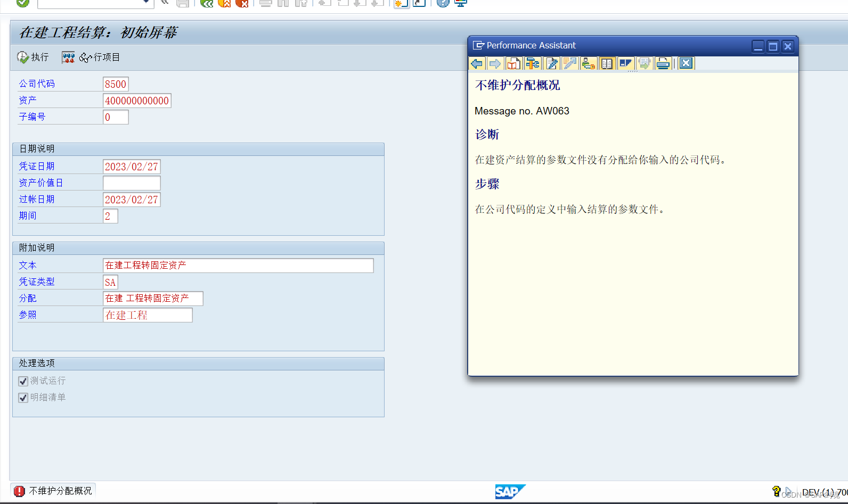Screen dimensions: 848x504
Task: Click the empty 资产价值日 field
Action: click(132, 183)
